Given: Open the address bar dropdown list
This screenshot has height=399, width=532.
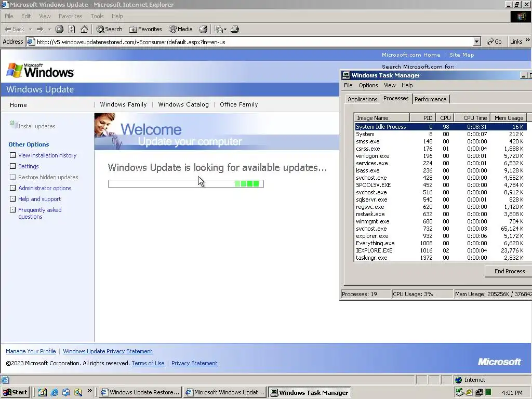Looking at the screenshot, I should click(477, 42).
